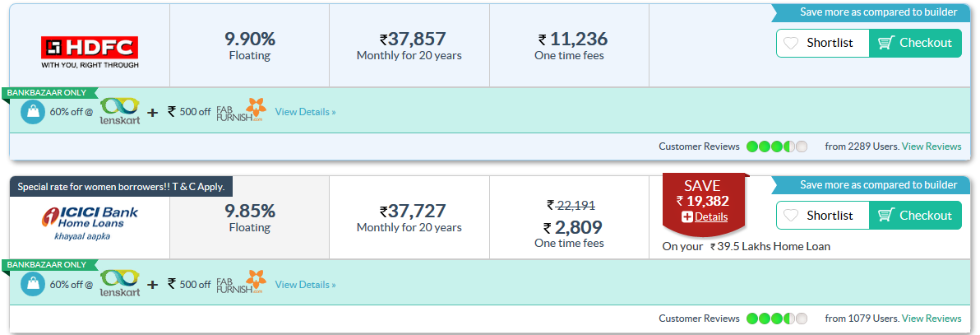Viewport: 980px width, 335px height.
Task: Click the Lenskart logo in ICICI offer row
Action: pos(120,283)
